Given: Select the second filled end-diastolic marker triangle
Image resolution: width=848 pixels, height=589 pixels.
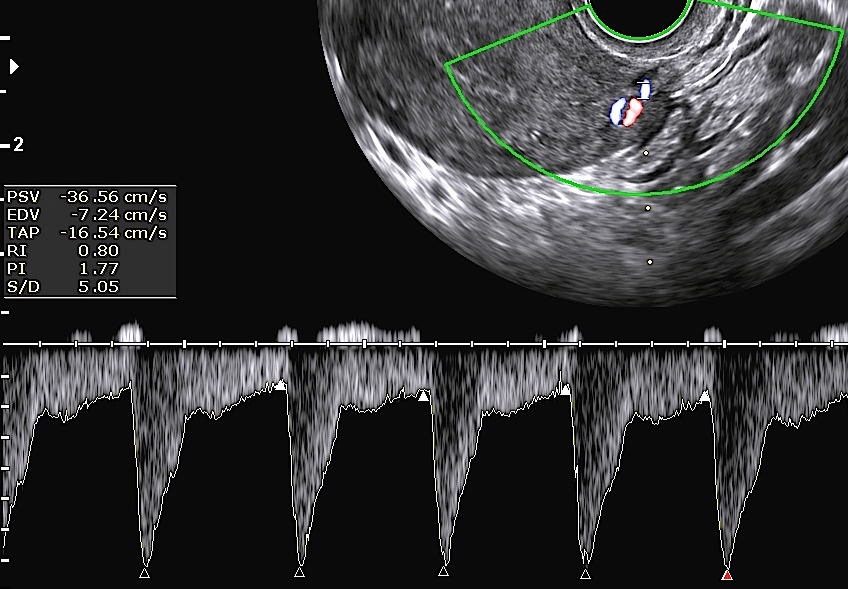Looking at the screenshot, I should click(423, 396).
